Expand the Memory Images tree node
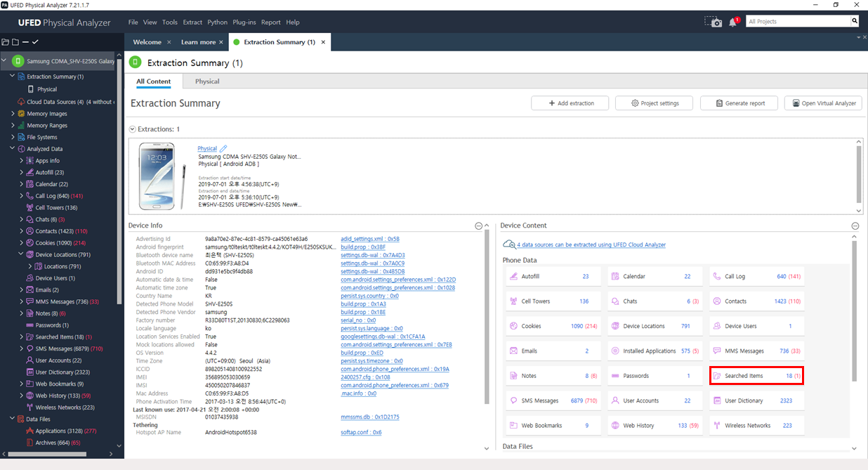This screenshot has width=868, height=470. (12, 113)
